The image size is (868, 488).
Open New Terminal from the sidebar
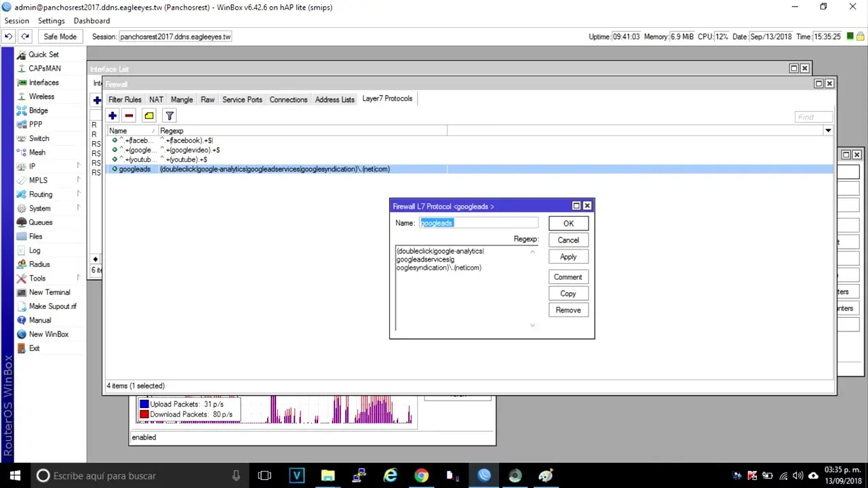(50, 292)
